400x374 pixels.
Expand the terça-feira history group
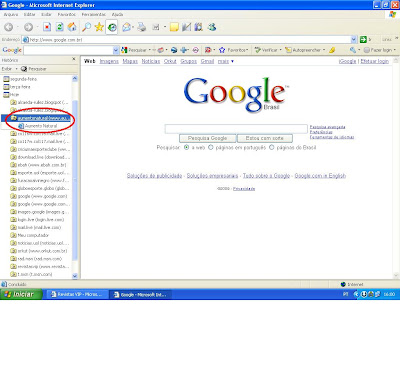click(x=17, y=87)
